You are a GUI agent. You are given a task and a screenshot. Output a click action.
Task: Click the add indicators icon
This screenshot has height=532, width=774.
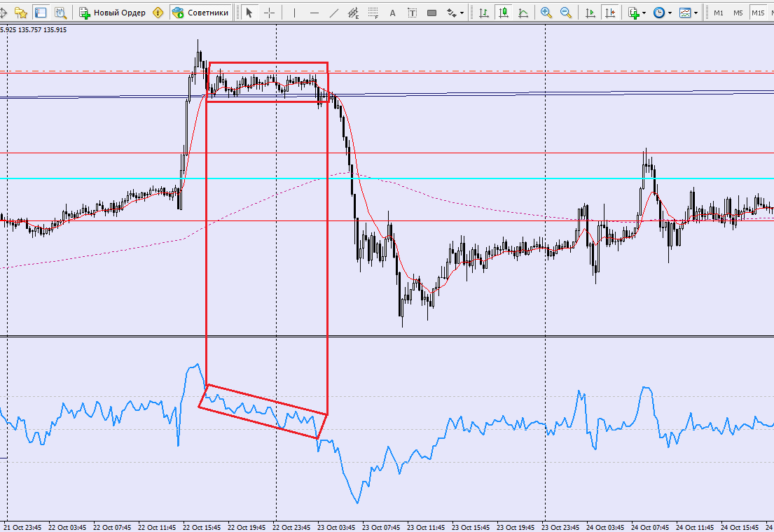click(x=634, y=13)
